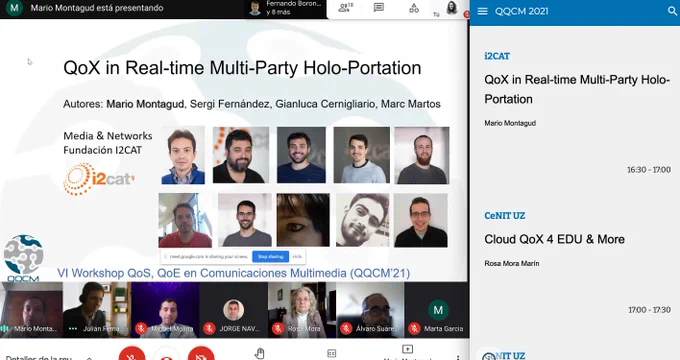Click your own profile avatar labeled Tú
Screen dimensions: 680x360
coord(452,8)
